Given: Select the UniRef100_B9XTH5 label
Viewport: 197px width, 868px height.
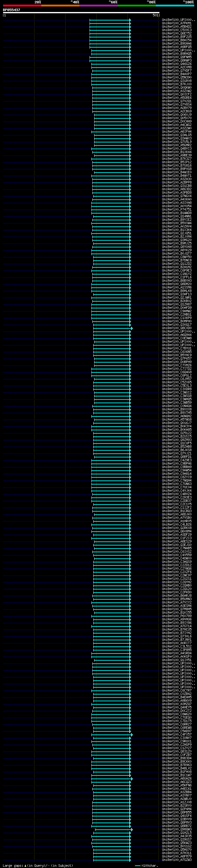Looking at the screenshot, I should (177, 413).
